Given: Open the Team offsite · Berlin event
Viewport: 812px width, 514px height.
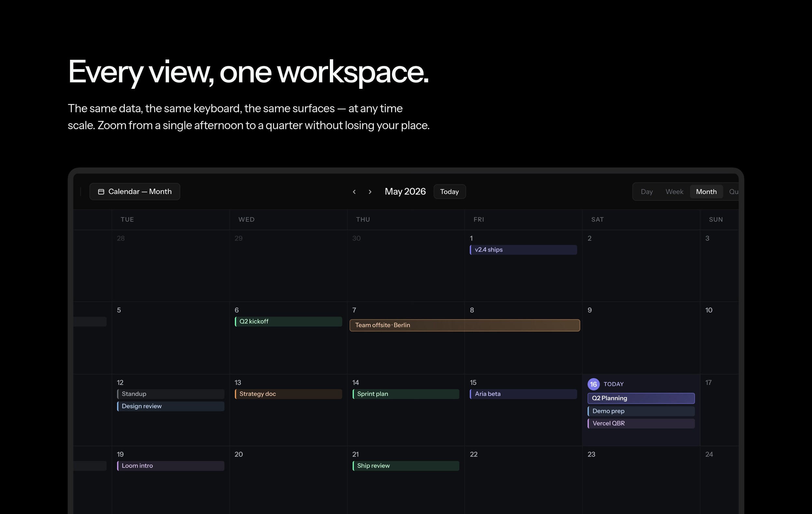Looking at the screenshot, I should [x=465, y=325].
